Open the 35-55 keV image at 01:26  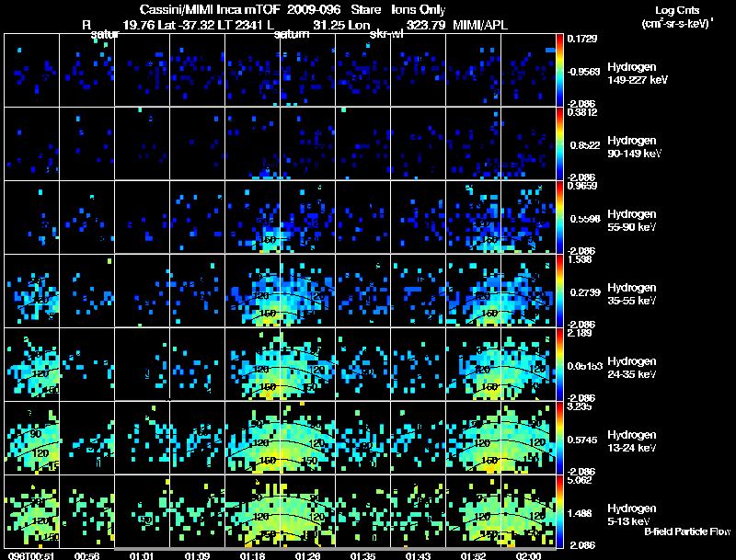click(307, 291)
